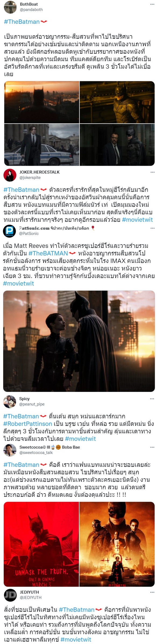Open Bruce Wayne police car photo

point(42,145)
